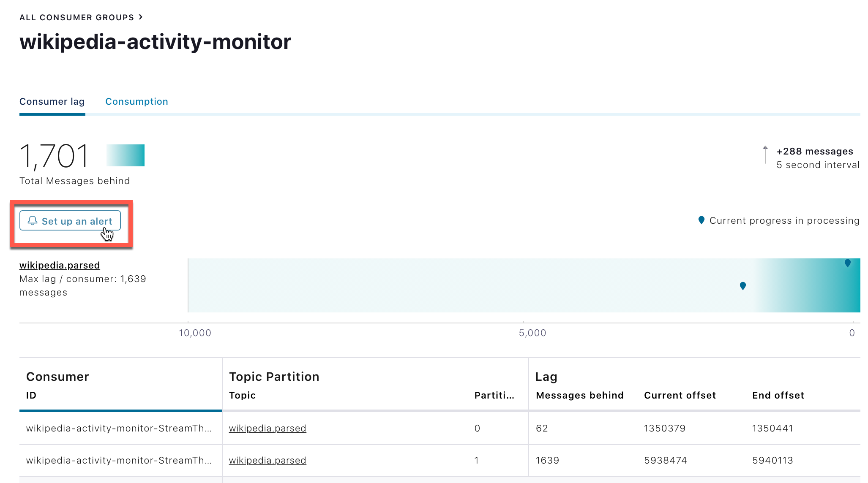Click current offset 5938474
The height and width of the screenshot is (483, 868).
(x=666, y=460)
